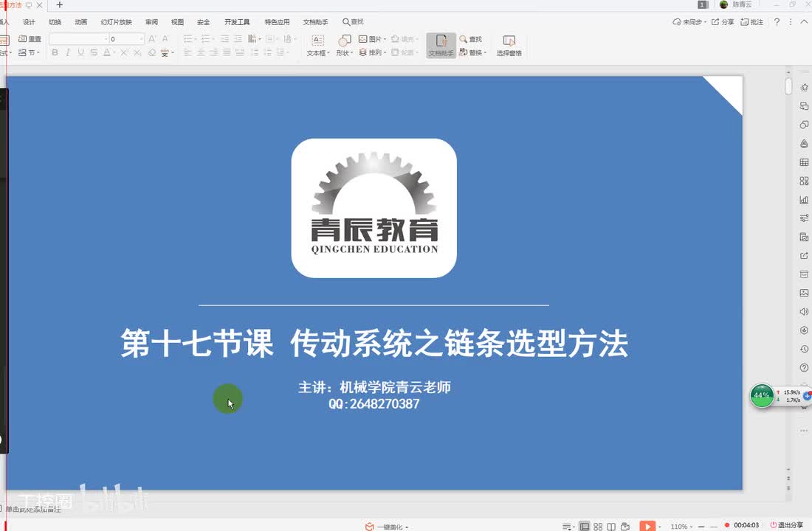
Task: Open the 开发工具 tab
Action: click(237, 21)
